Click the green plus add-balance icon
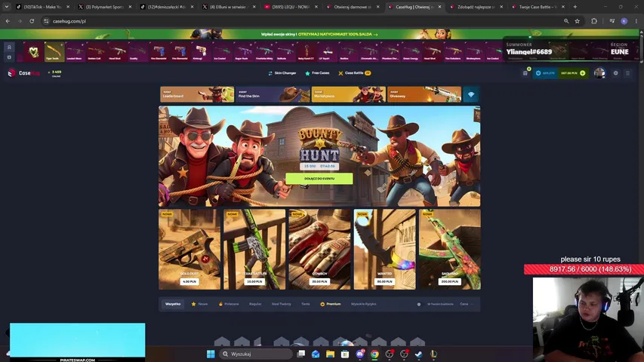Image resolution: width=644 pixels, height=362 pixels. point(582,73)
